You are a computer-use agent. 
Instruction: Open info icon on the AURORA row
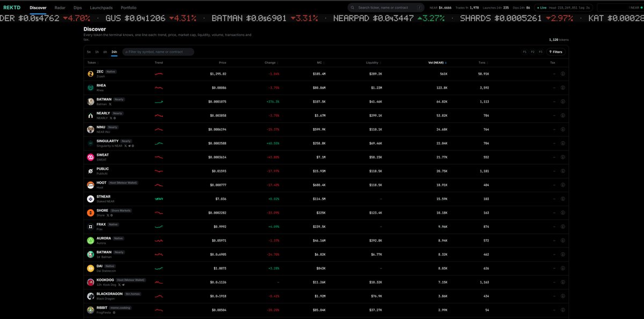(x=563, y=241)
